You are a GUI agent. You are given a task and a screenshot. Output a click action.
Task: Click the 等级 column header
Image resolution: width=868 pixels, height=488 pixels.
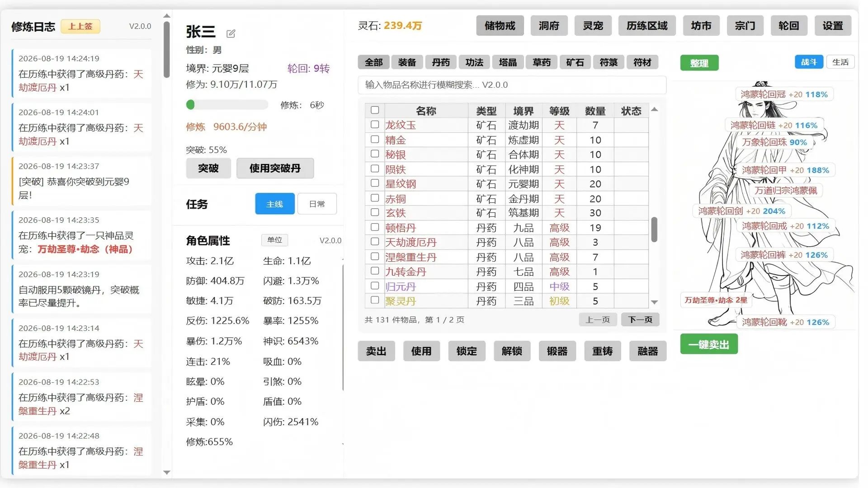(x=559, y=111)
